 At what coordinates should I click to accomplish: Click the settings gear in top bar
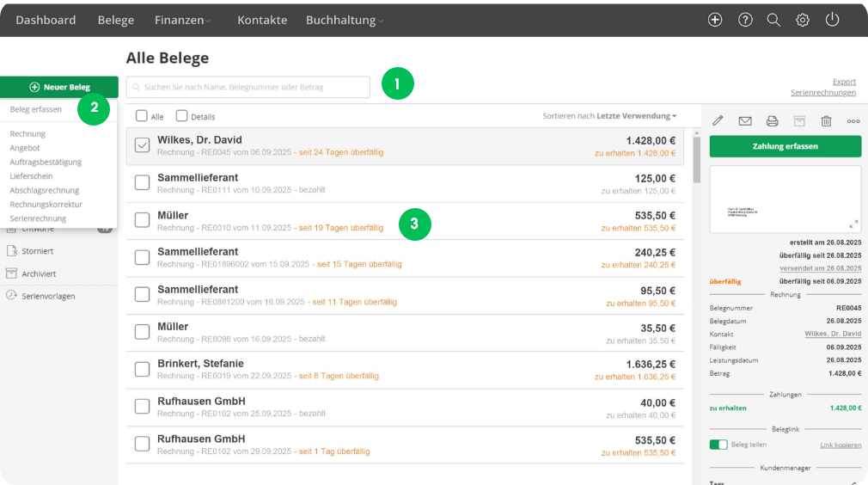802,20
